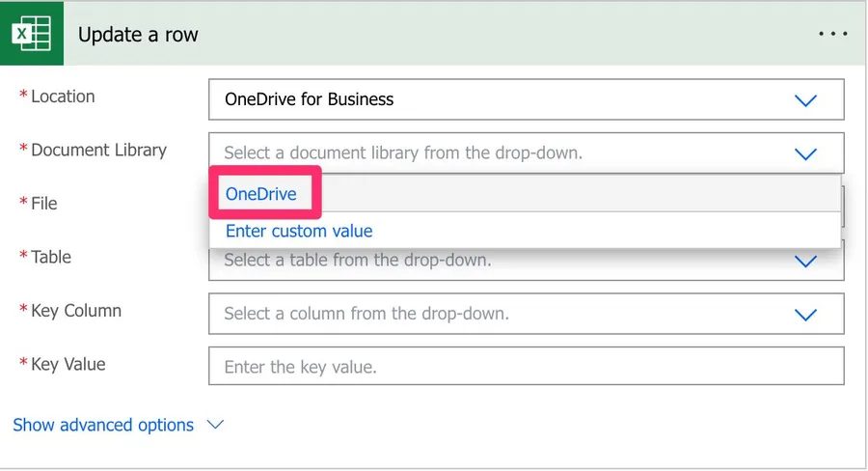868x471 pixels.
Task: Click the Location field label
Action: tap(63, 97)
